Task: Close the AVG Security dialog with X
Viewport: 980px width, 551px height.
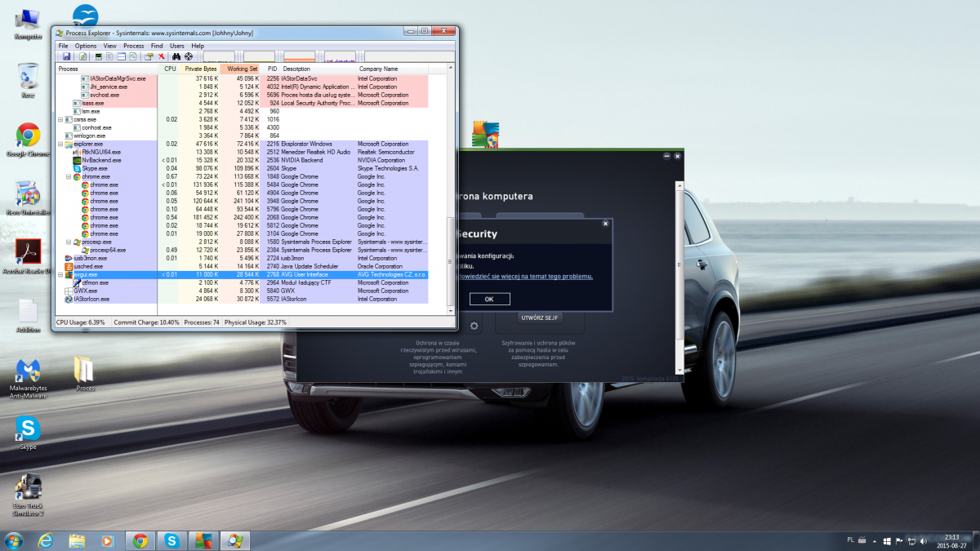Action: tap(605, 223)
